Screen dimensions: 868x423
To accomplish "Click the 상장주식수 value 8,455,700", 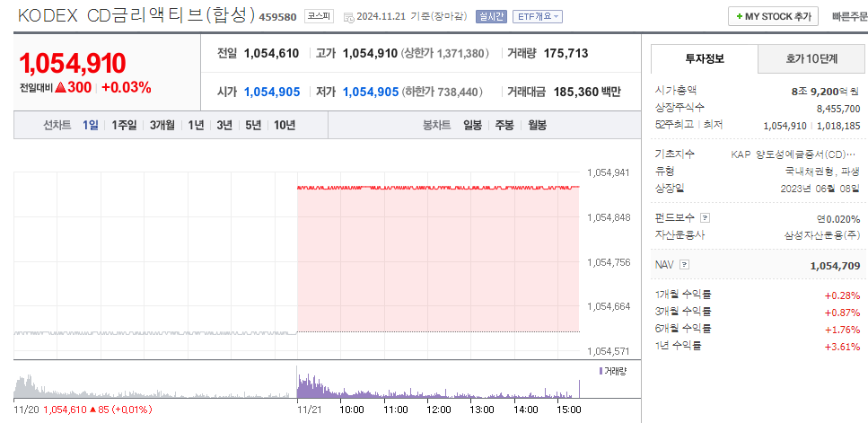I will click(838, 109).
